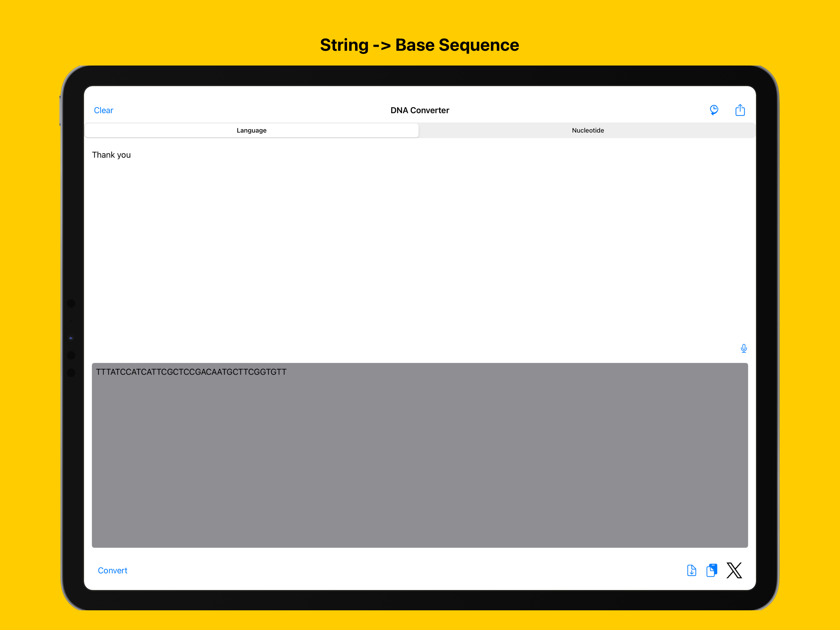The height and width of the screenshot is (630, 840).
Task: Click the word "Thank" in the input
Action: (x=103, y=155)
